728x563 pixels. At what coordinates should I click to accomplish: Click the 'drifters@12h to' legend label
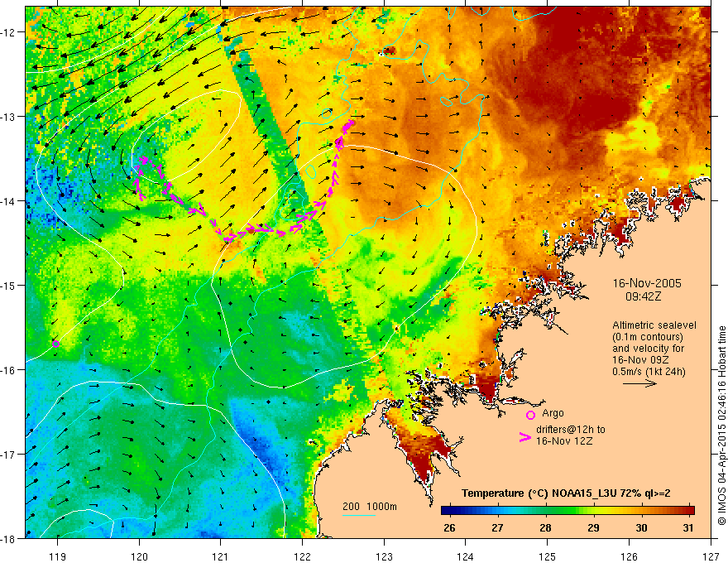(571, 430)
